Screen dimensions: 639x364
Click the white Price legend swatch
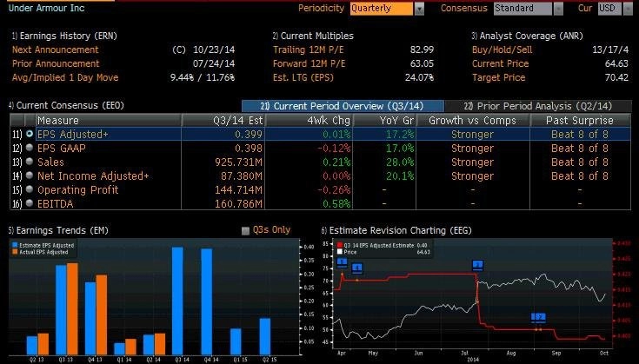point(339,252)
